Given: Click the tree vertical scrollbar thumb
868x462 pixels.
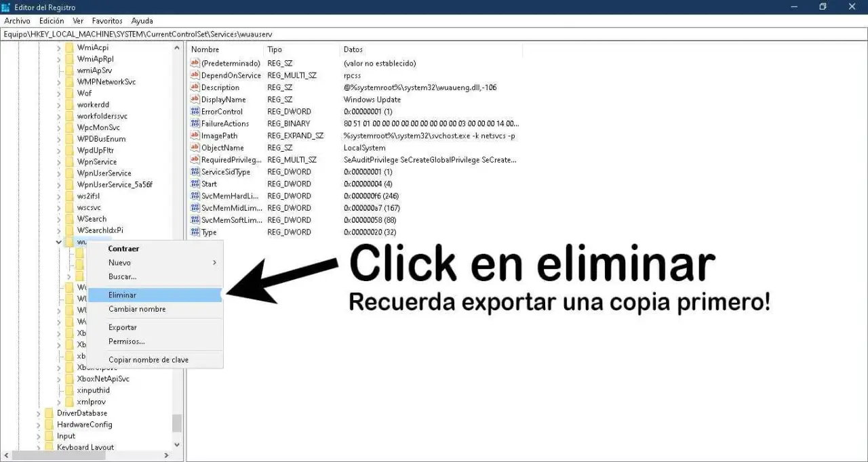Looking at the screenshot, I should click(x=177, y=423).
